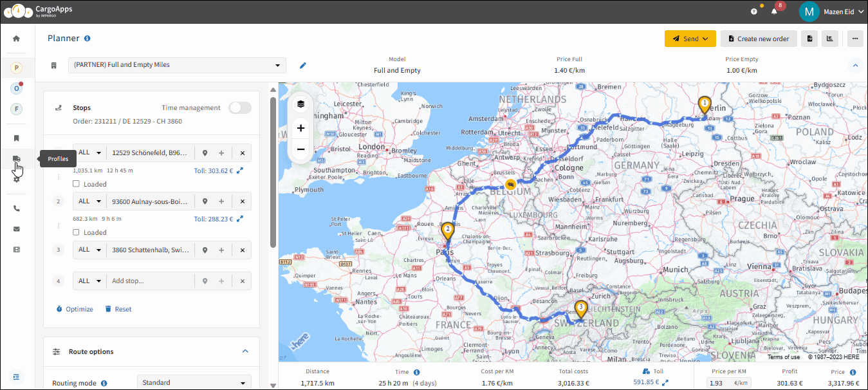
Task: Open the film strip icon in the sidebar
Action: point(17,249)
